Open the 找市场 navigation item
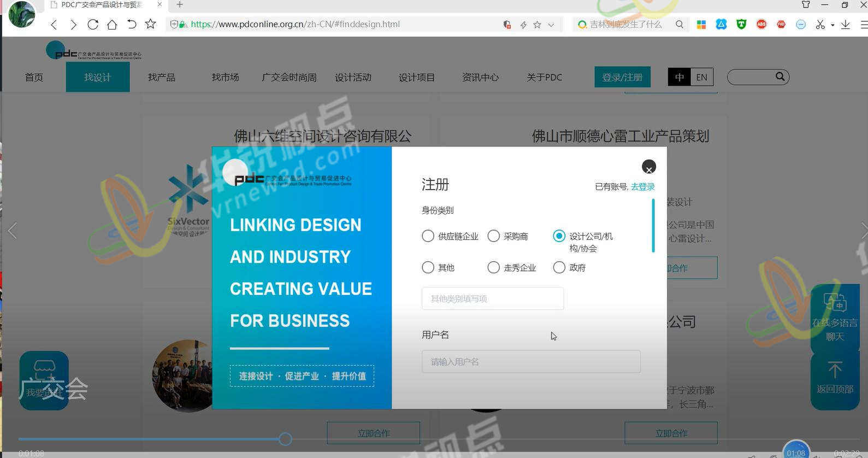 coord(226,78)
